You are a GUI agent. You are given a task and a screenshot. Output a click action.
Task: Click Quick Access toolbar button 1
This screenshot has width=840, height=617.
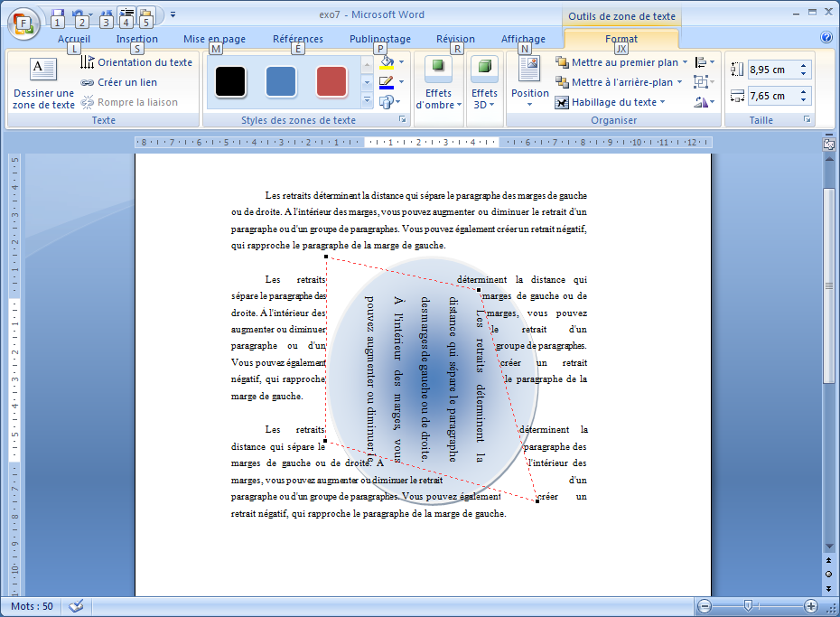coord(57,17)
